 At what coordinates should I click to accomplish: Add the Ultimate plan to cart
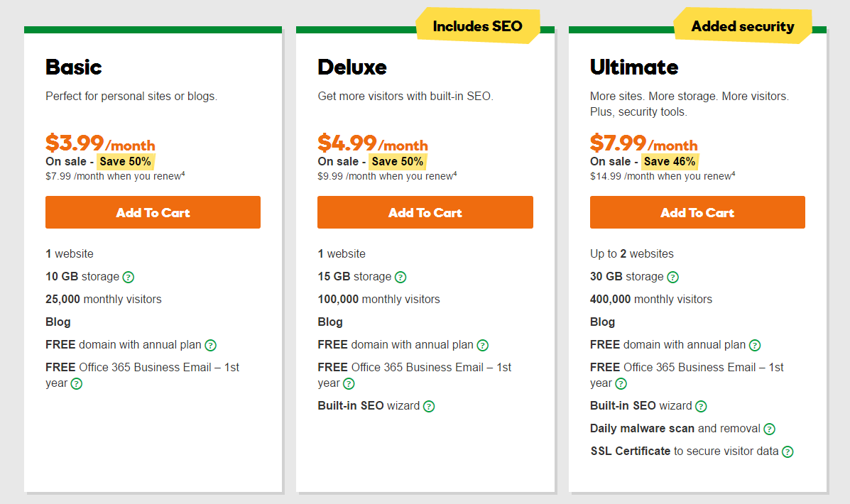pos(697,212)
